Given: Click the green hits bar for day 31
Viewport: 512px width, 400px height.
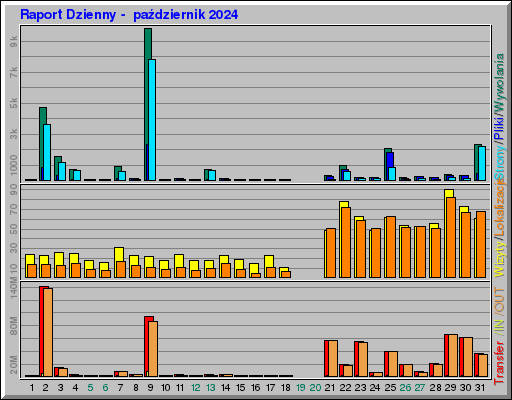Looking at the screenshot, I should point(476,162).
